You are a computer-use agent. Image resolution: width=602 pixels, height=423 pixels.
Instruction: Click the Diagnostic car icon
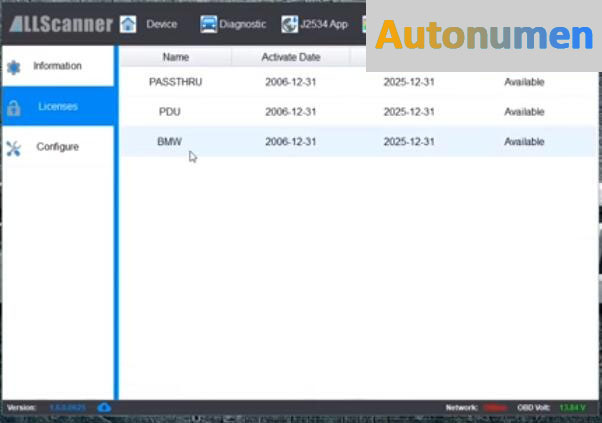click(x=208, y=24)
